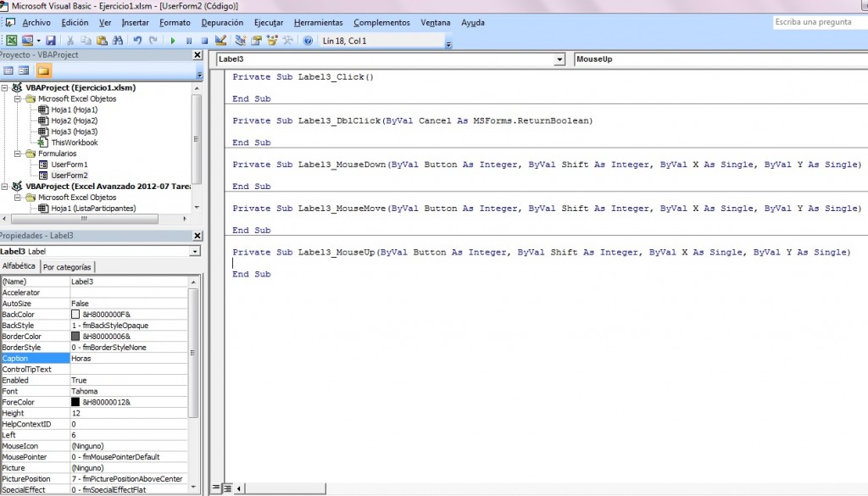This screenshot has height=496, width=868.
Task: Open Properties Window toolbar icon
Action: pos(256,41)
